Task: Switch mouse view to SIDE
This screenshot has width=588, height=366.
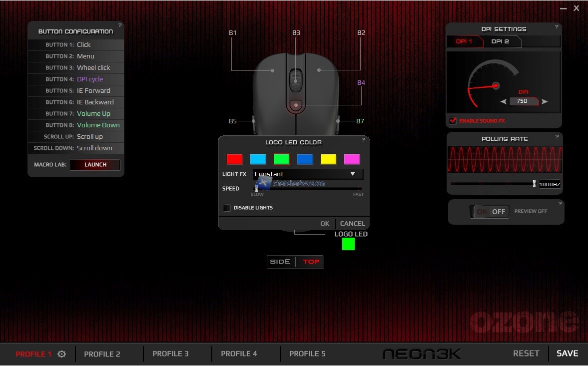Action: tap(280, 262)
